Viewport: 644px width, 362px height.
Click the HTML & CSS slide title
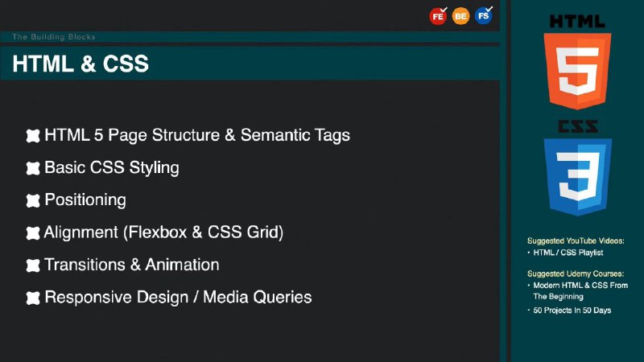(x=80, y=64)
